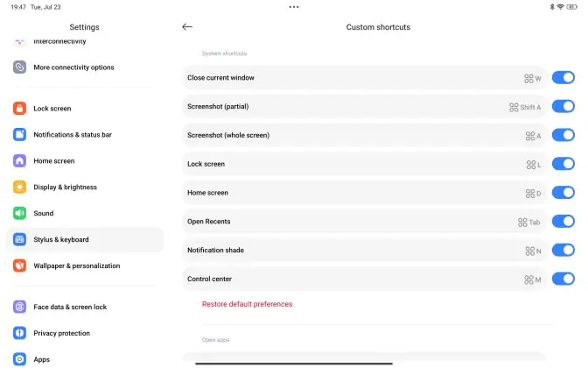Click the three-dot menu at top center

point(294,7)
